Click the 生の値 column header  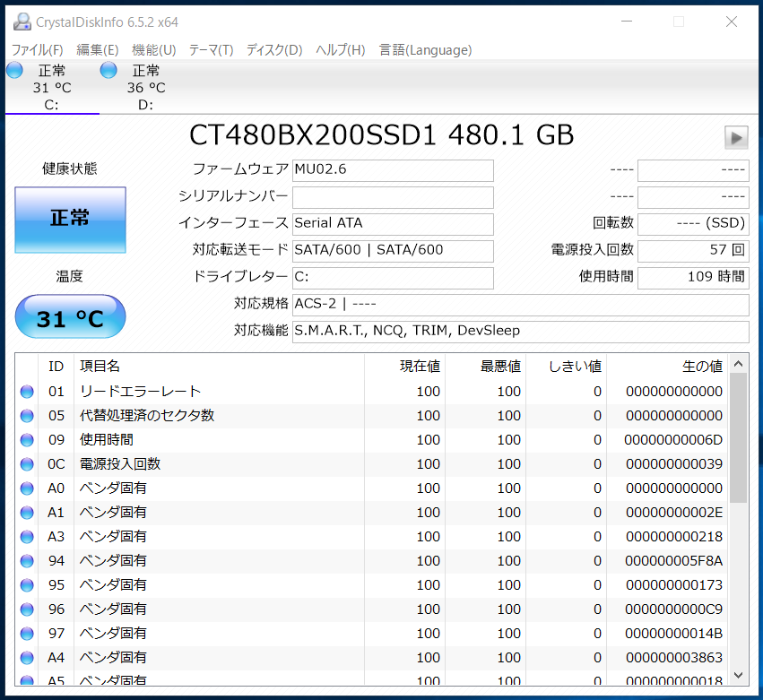(x=668, y=367)
